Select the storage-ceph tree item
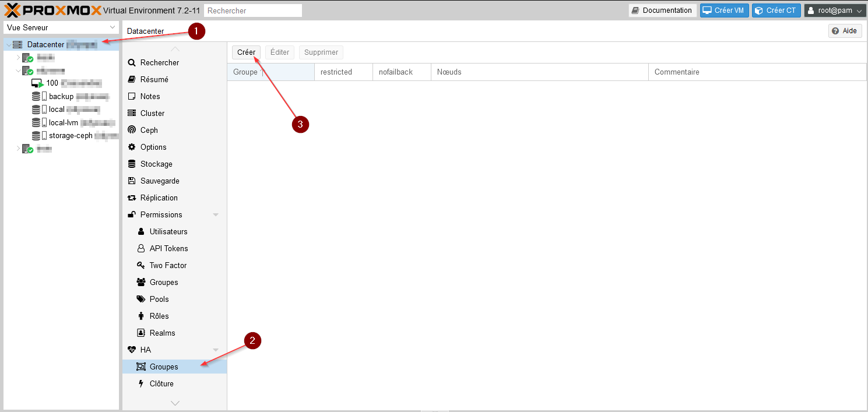Viewport: 868px width, 412px height. coord(71,136)
